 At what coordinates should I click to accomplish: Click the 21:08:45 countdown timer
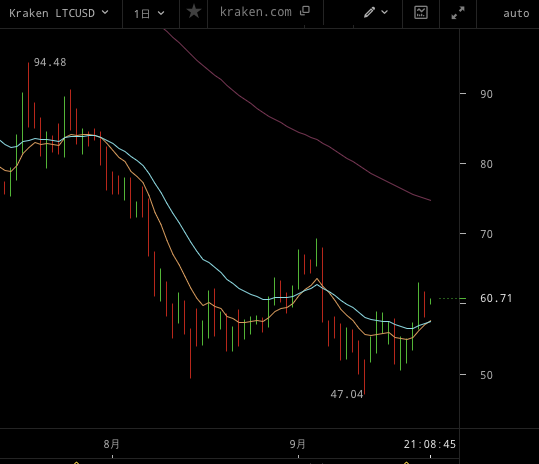tap(430, 444)
